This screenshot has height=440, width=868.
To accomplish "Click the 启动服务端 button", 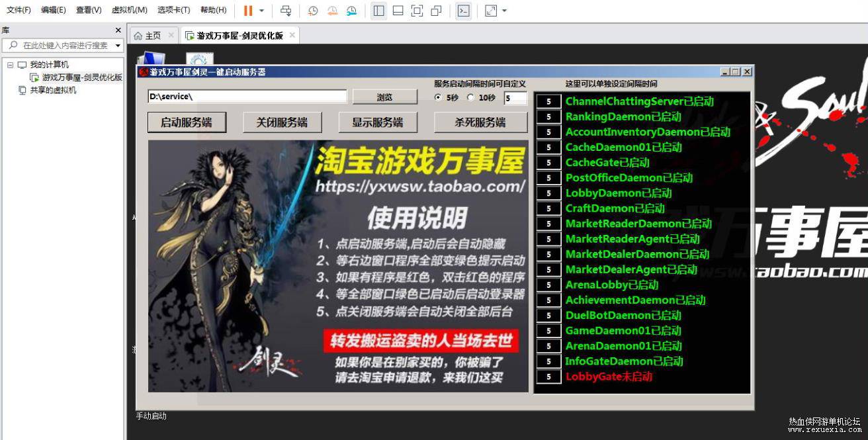I will (x=187, y=122).
